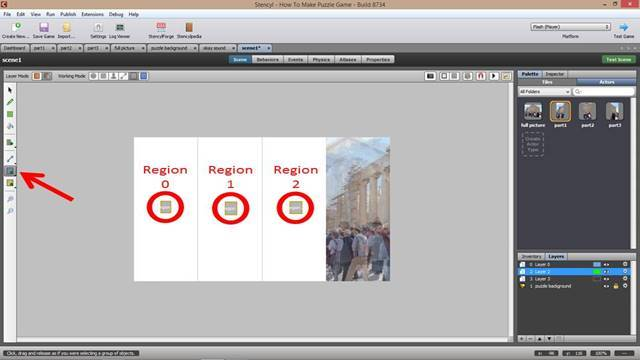The width and height of the screenshot is (640, 360).
Task: Toggle puzzle background layer lock
Action: [616, 286]
